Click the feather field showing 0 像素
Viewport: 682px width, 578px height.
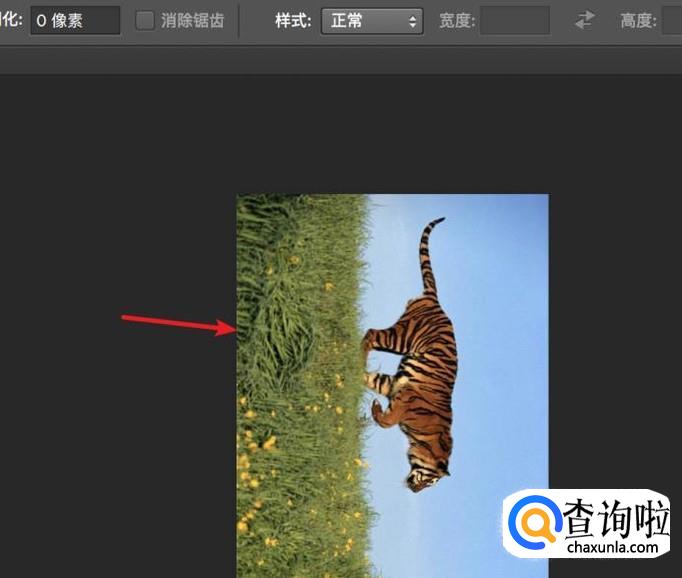coord(75,20)
